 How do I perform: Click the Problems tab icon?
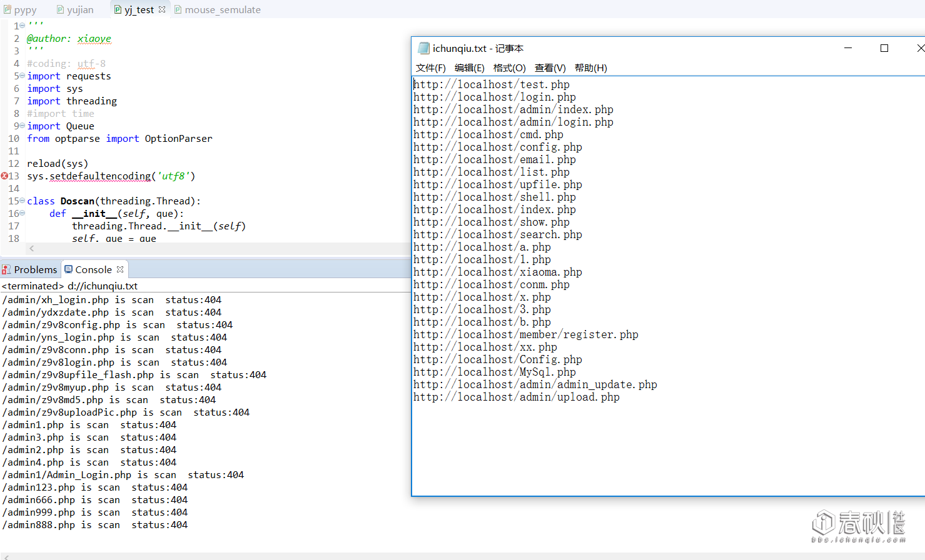[x=6, y=269]
